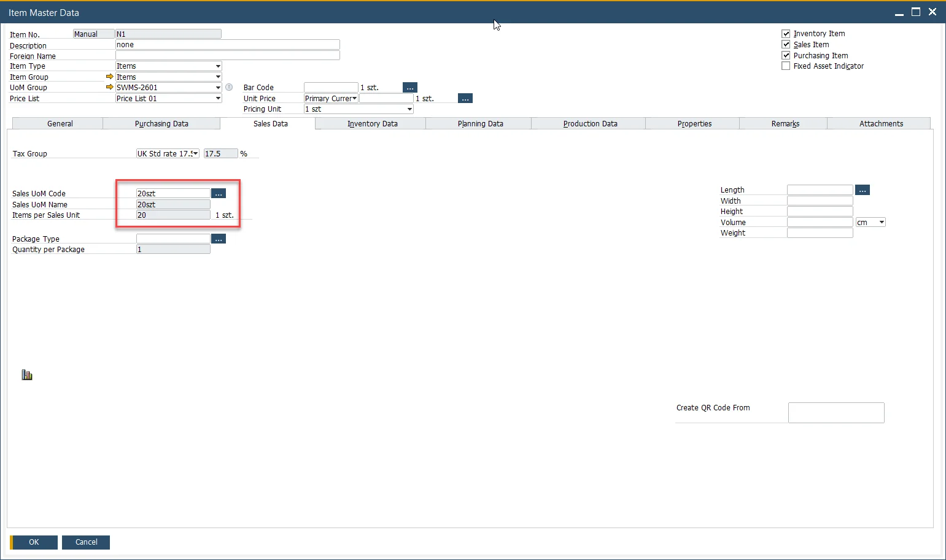Image resolution: width=946 pixels, height=560 pixels.
Task: Click the OK button
Action: click(x=34, y=542)
